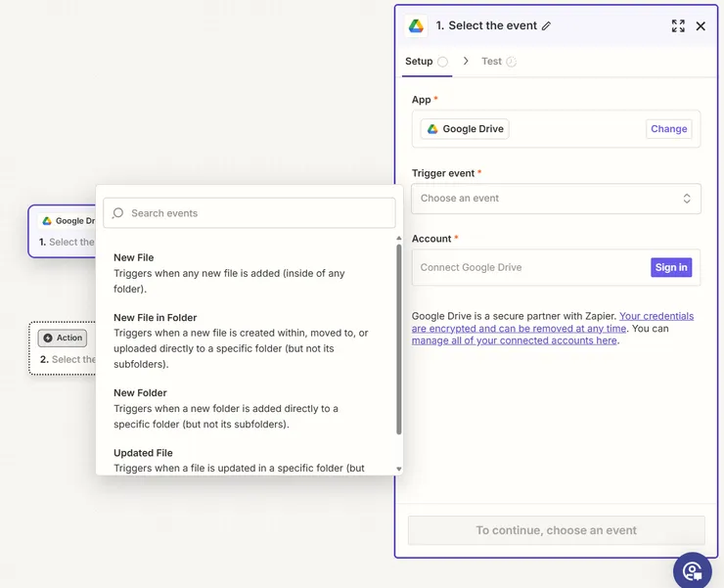Switch to the Setup tab
The width and height of the screenshot is (724, 588).
tap(419, 62)
